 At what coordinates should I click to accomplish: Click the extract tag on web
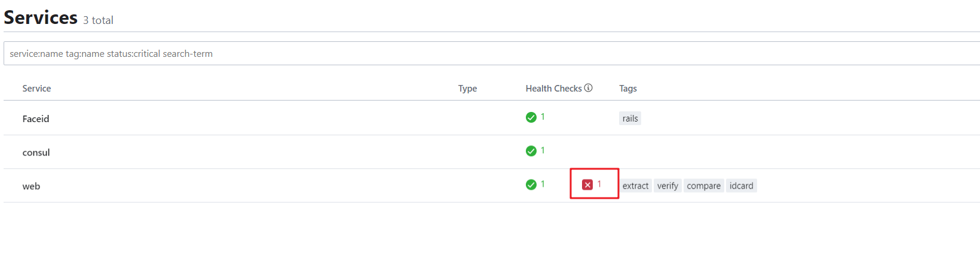tap(635, 186)
